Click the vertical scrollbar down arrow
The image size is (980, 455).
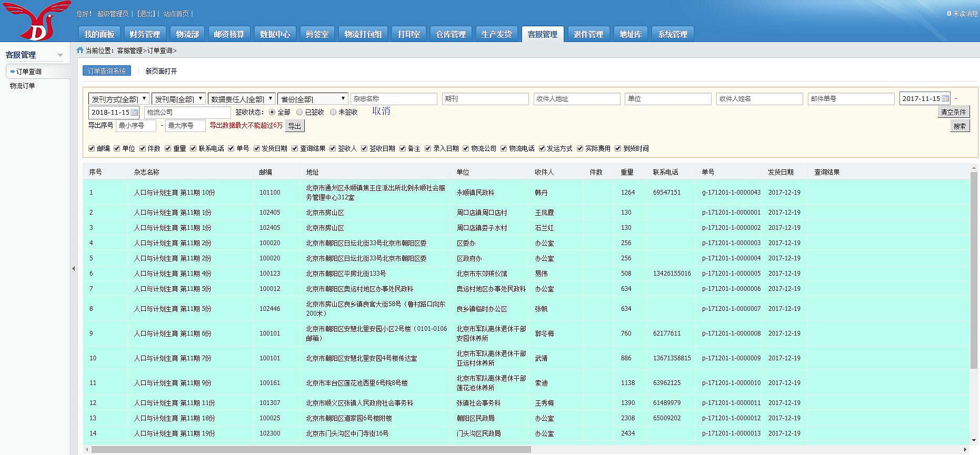pyautogui.click(x=974, y=440)
